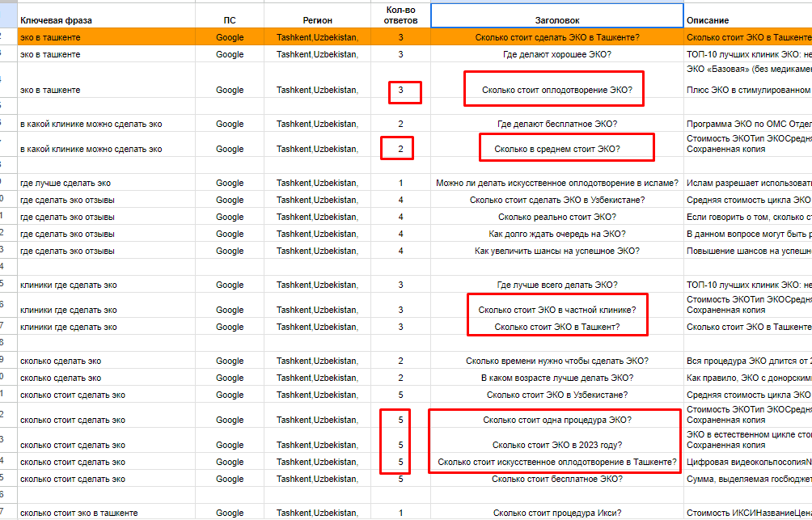Click answer count for 'Как долго ждать очередь' row
Screen dimensions: 812x520
401,234
